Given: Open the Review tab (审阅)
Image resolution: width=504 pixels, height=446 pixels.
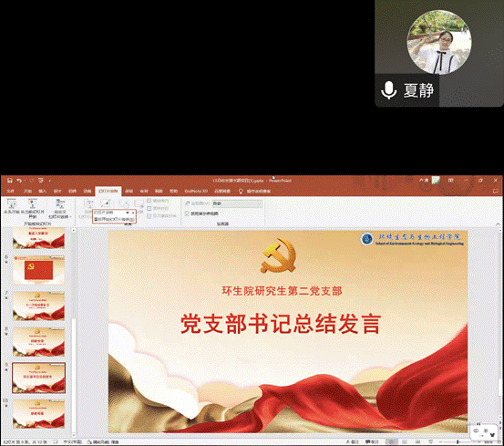Looking at the screenshot, I should click(144, 191).
